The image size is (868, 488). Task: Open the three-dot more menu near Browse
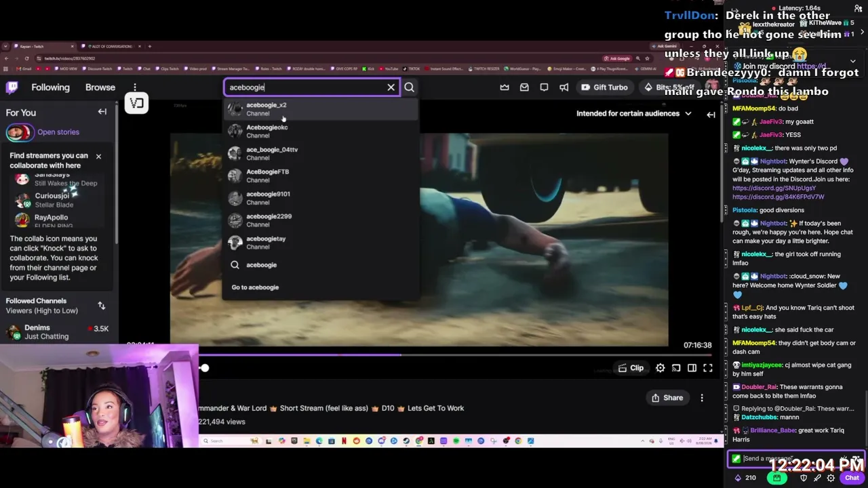point(135,87)
